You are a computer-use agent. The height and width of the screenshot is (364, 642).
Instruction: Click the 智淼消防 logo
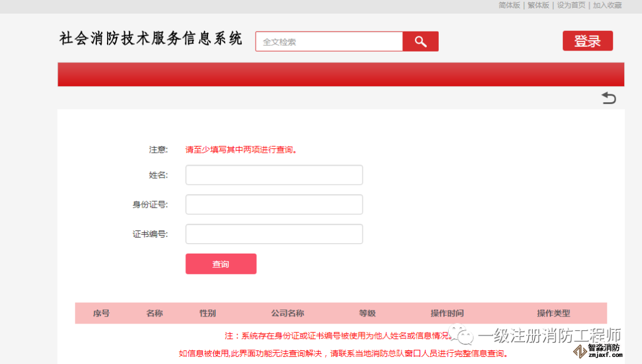(597, 350)
